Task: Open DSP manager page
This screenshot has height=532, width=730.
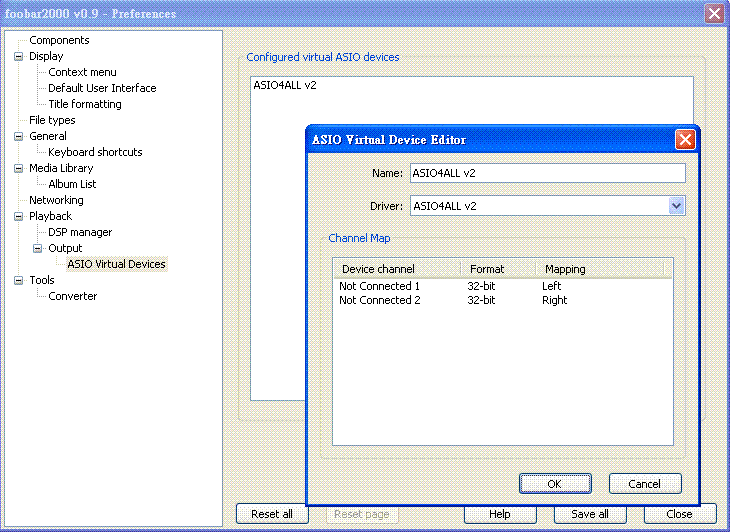Action: tap(80, 232)
